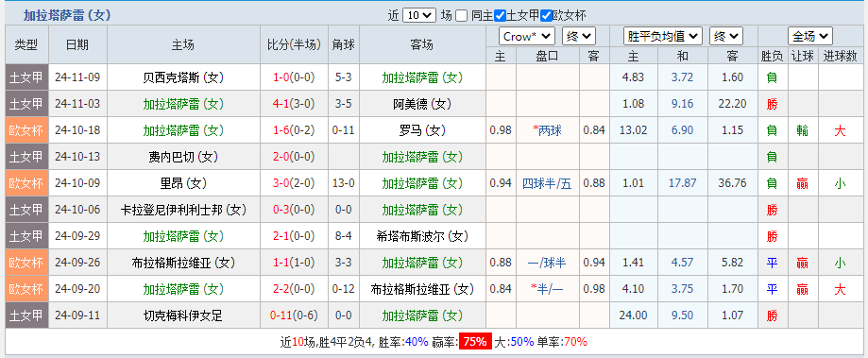The width and height of the screenshot is (868, 358).
Task: Click corner count 13-0 in 里昂 row
Action: [x=343, y=183]
